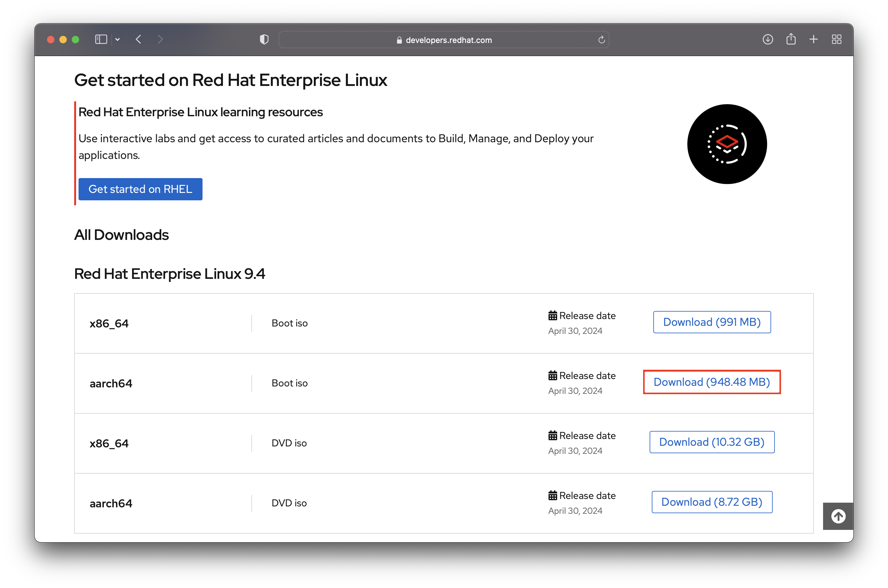Download x86_64 DVD iso (10.32 GB)
888x588 pixels.
click(711, 442)
